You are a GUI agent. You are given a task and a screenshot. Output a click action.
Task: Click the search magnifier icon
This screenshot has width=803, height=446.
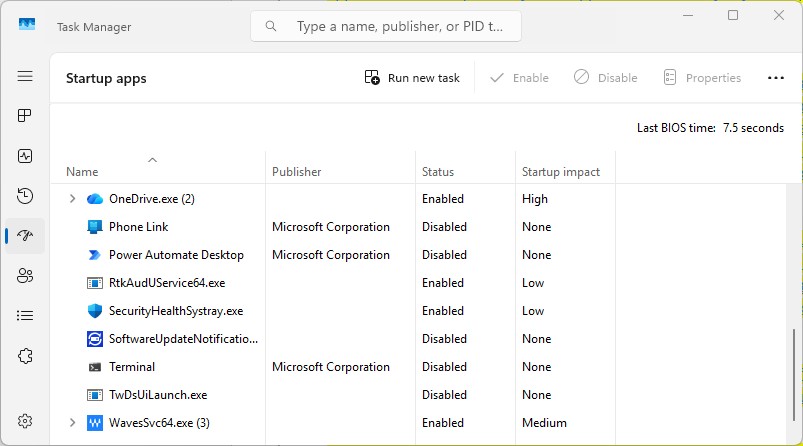[271, 26]
